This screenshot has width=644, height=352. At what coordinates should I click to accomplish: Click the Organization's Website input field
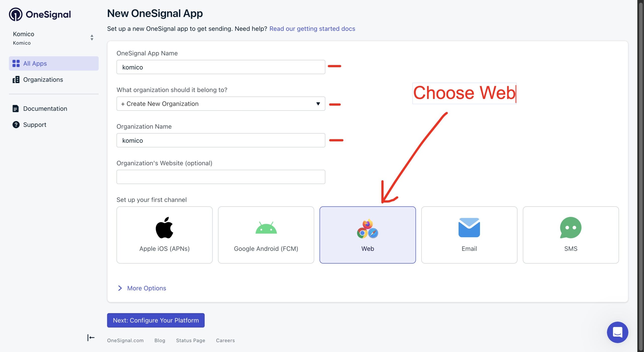point(221,177)
